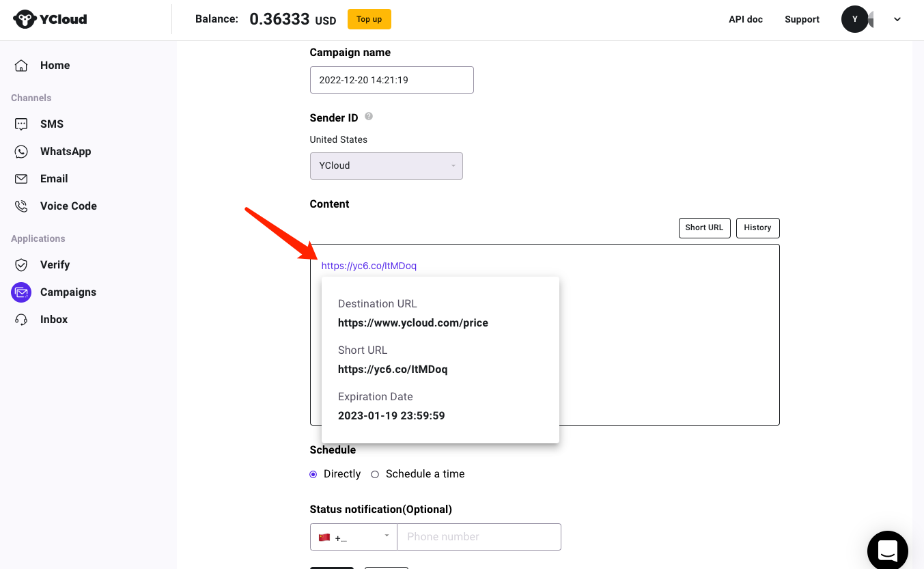The width and height of the screenshot is (924, 569).
Task: Open country code dropdown
Action: [x=354, y=537]
